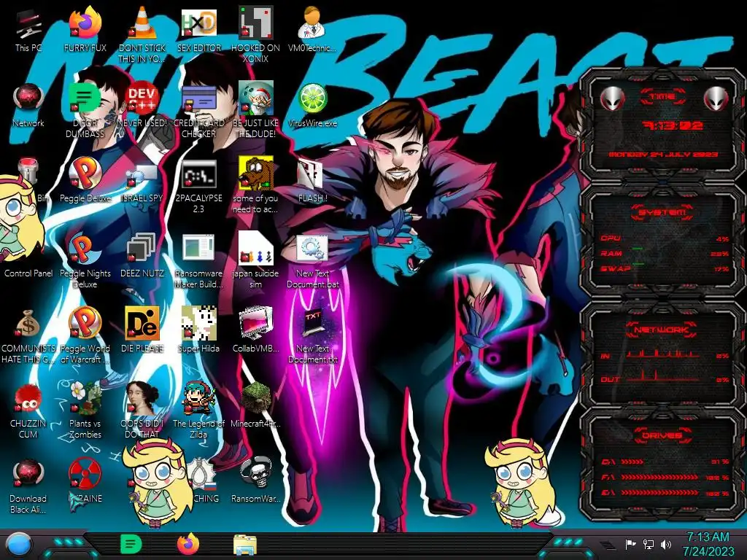Open the network tray icon

pyautogui.click(x=649, y=544)
